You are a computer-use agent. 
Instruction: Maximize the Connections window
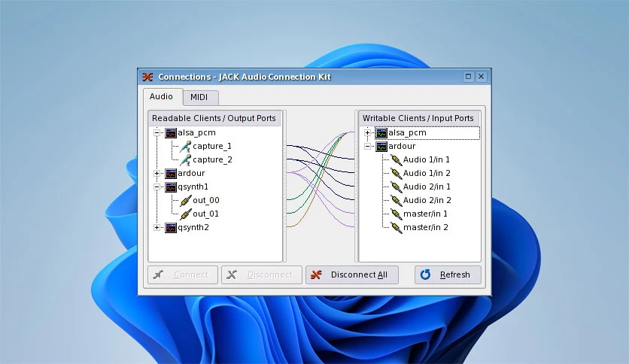pos(468,77)
